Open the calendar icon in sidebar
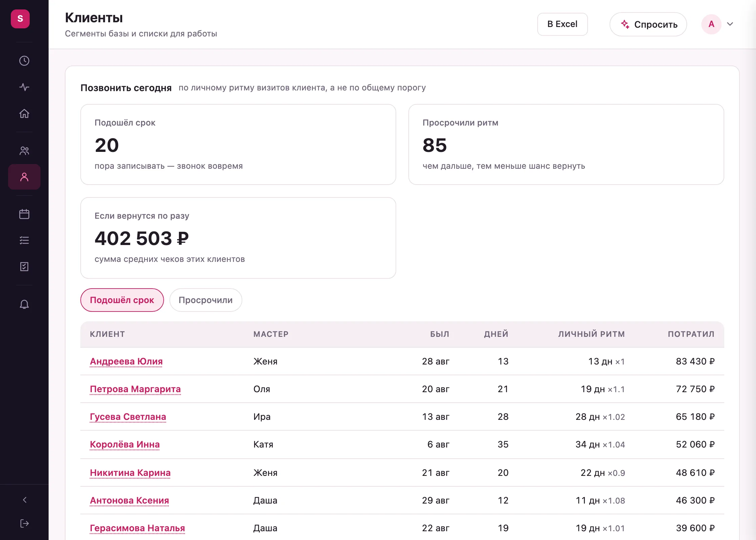 pos(24,214)
